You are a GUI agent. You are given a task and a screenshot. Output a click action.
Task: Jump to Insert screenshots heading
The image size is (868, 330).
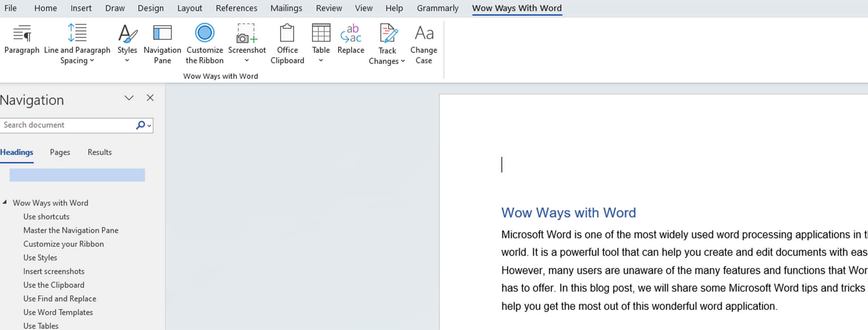(54, 271)
